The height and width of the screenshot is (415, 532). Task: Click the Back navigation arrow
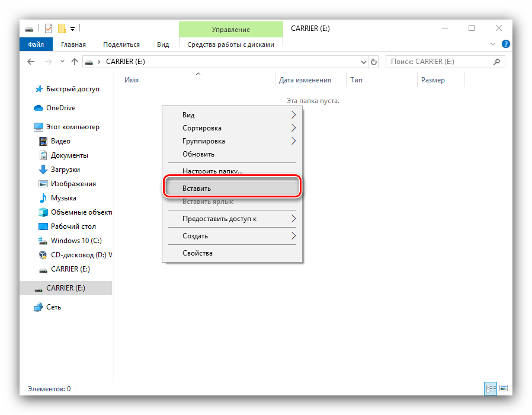(31, 62)
